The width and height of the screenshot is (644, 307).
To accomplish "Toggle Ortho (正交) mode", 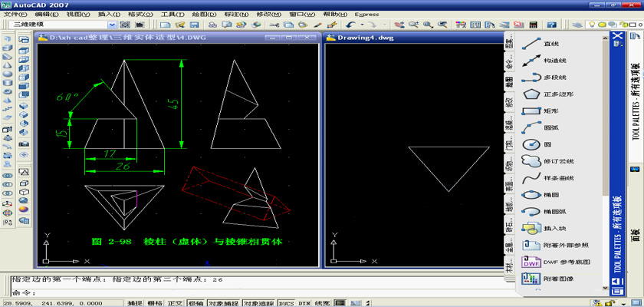I will 175,303.
